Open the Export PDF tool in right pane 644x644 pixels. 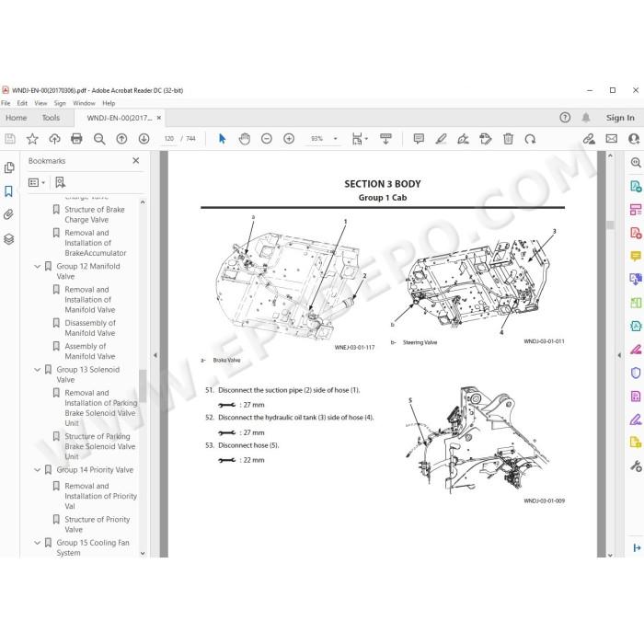coord(636,186)
